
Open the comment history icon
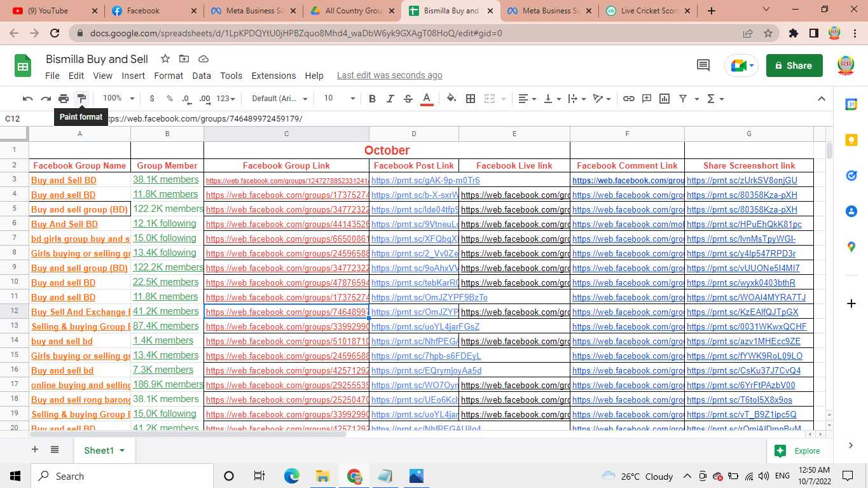tap(703, 66)
